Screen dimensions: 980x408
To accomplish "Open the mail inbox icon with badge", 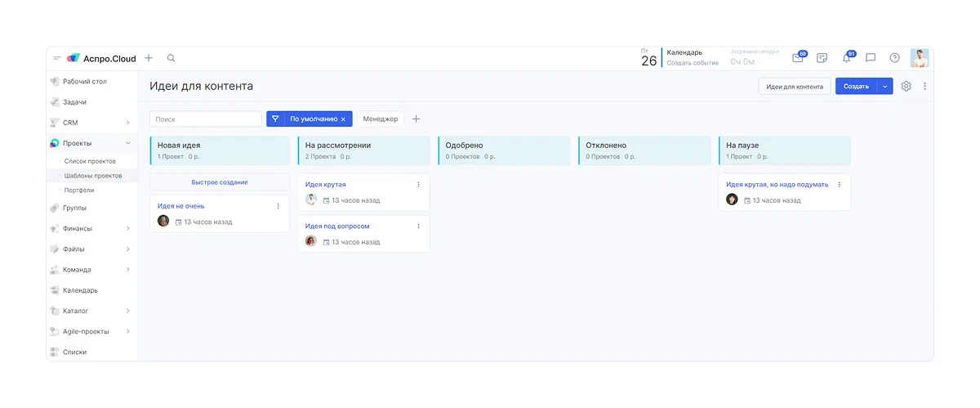I will (x=798, y=58).
